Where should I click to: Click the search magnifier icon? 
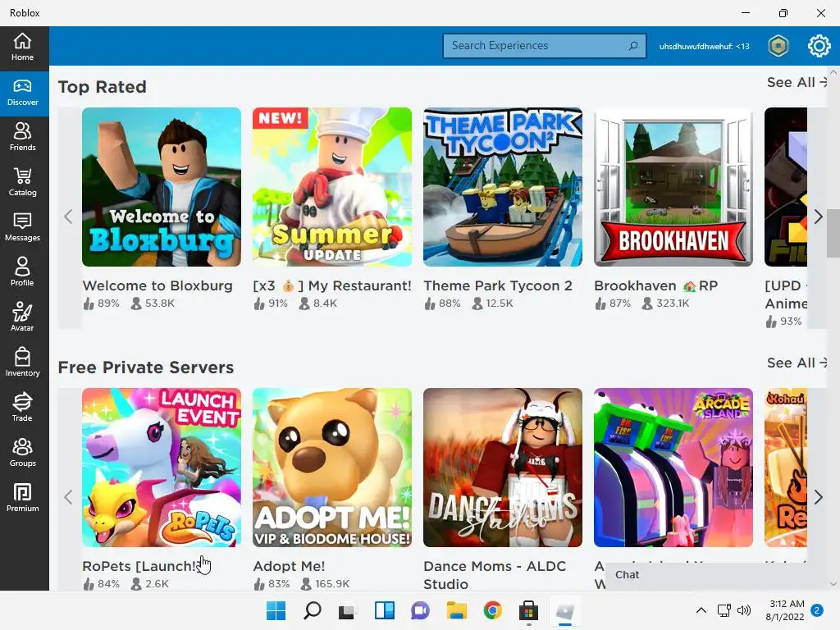click(x=633, y=46)
